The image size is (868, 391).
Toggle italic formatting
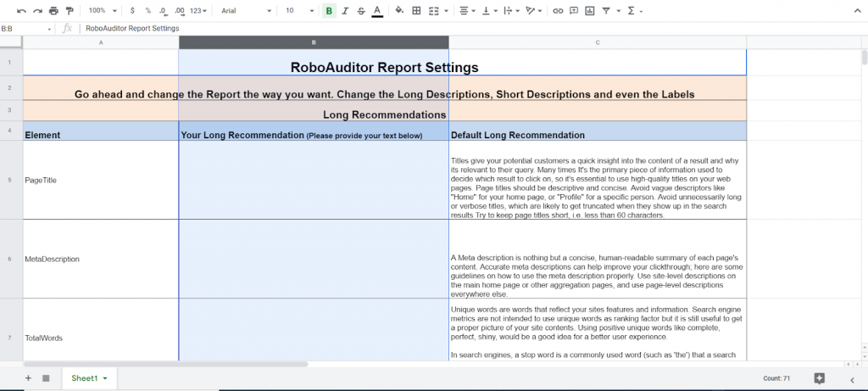click(x=346, y=10)
